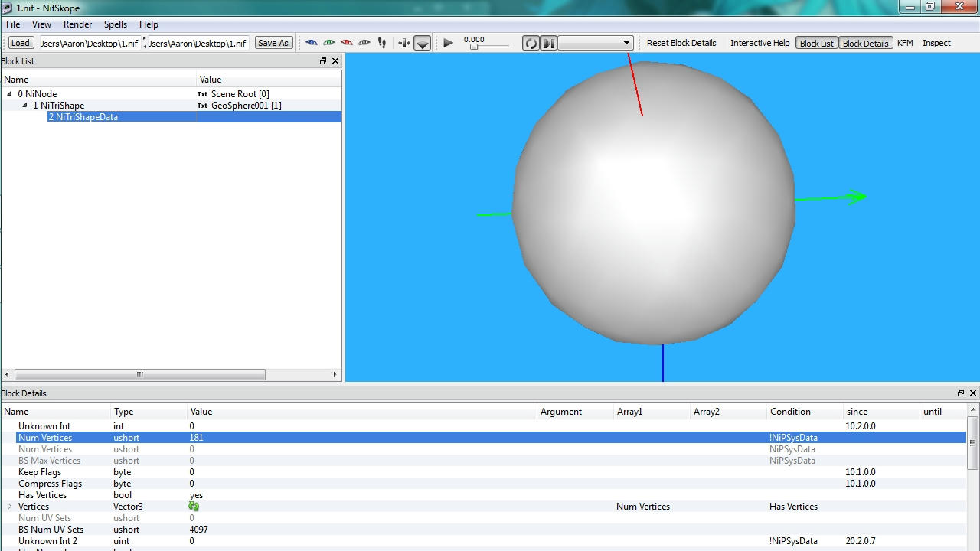Toggle the Inspect toolbar button
980x551 pixels.
[x=936, y=43]
